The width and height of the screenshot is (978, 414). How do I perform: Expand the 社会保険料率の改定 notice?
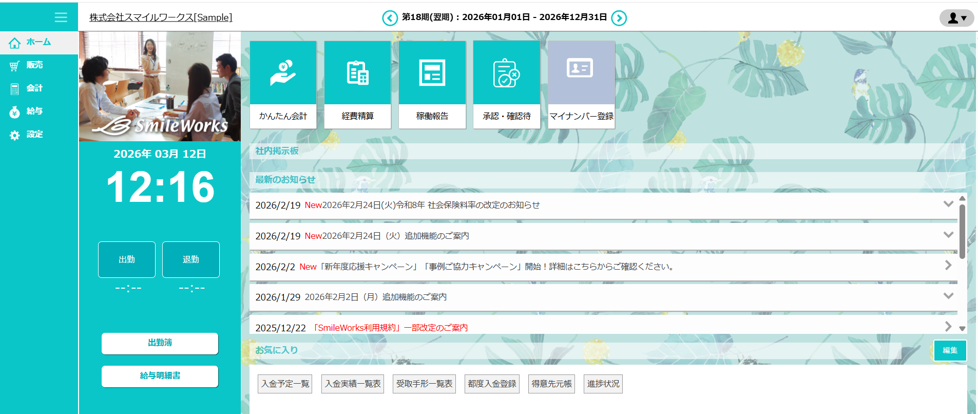click(x=948, y=204)
